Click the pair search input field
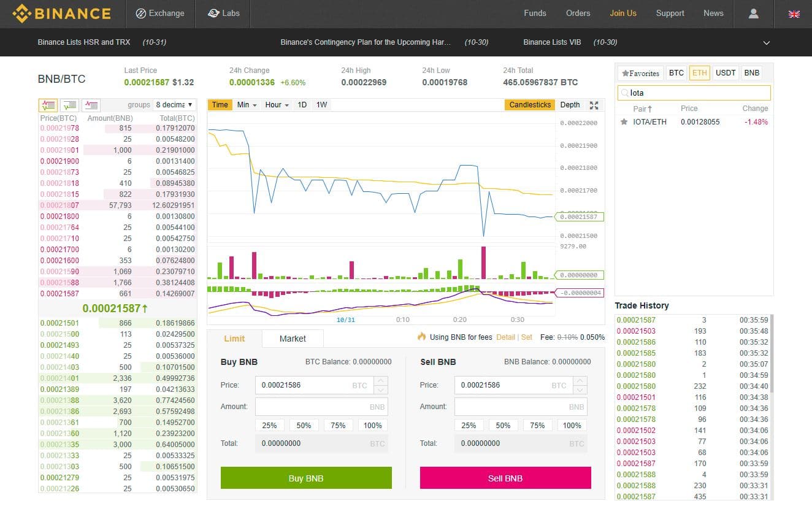Image resolution: width=812 pixels, height=506 pixels. [x=693, y=92]
